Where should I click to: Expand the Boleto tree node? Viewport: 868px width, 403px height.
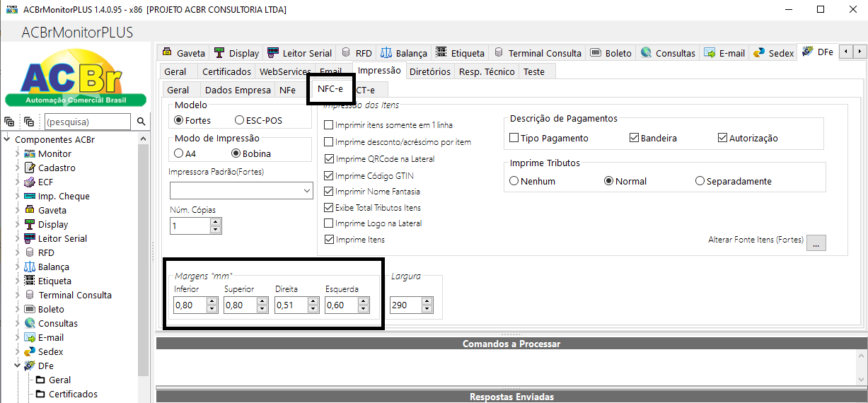click(x=18, y=309)
